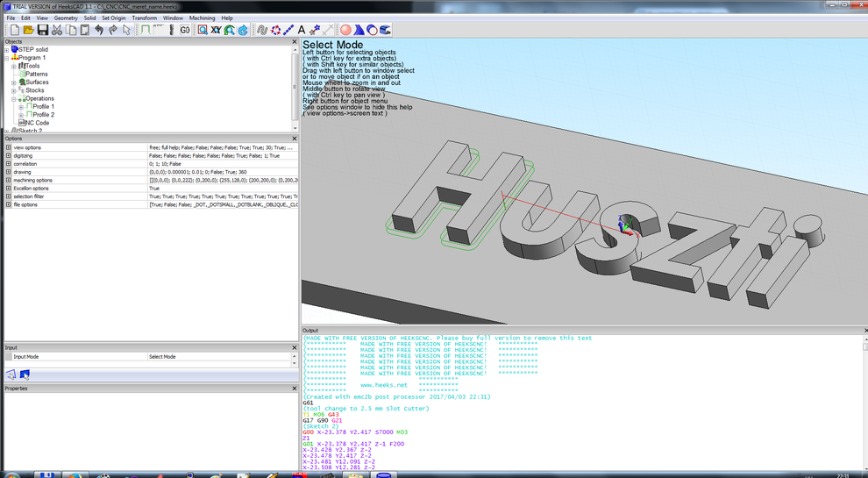868x478 pixels.
Task: Open the folder icon in toolbar
Action: pos(28,30)
